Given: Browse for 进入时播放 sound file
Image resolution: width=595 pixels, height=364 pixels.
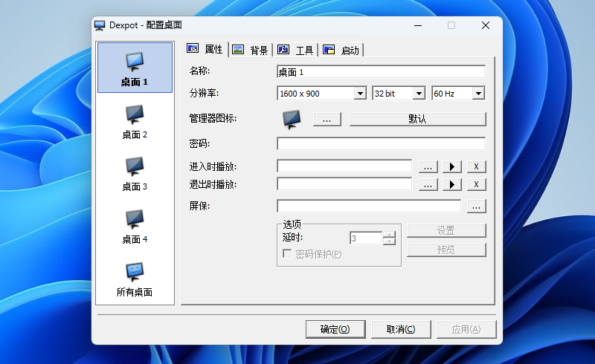Looking at the screenshot, I should pos(428,166).
